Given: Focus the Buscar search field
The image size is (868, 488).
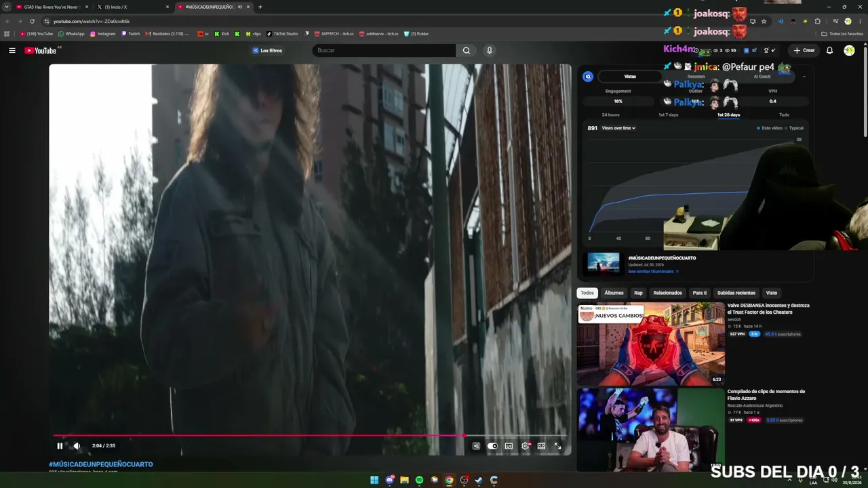Looking at the screenshot, I should pos(384,50).
